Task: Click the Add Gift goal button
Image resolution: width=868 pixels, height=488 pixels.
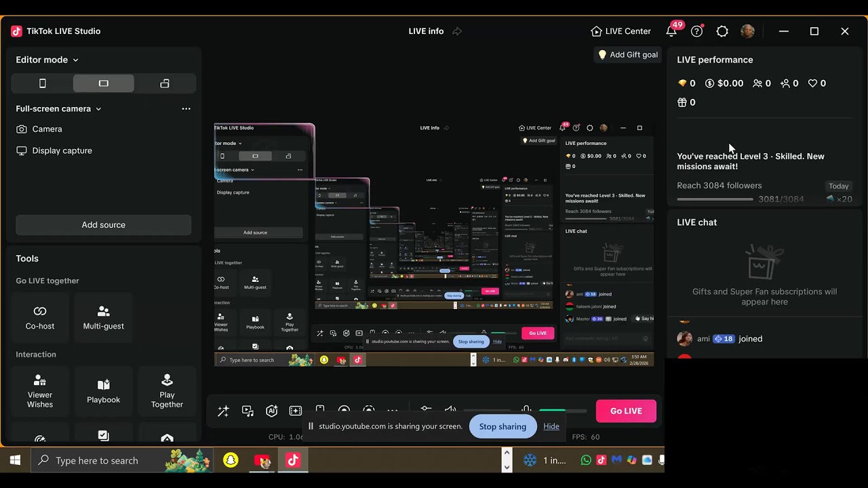Action: pos(627,55)
